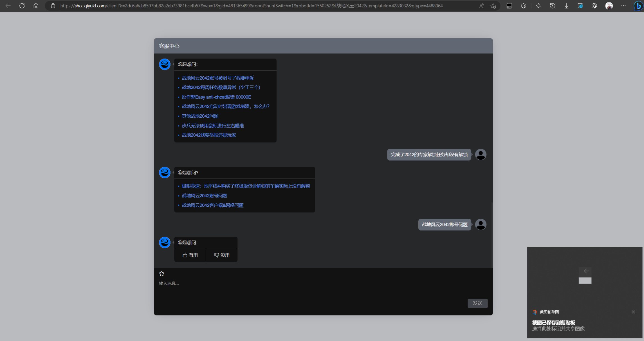Image resolution: width=644 pixels, height=341 pixels.
Task: Mark the answer as 有用 (thumbs up)
Action: (x=190, y=255)
